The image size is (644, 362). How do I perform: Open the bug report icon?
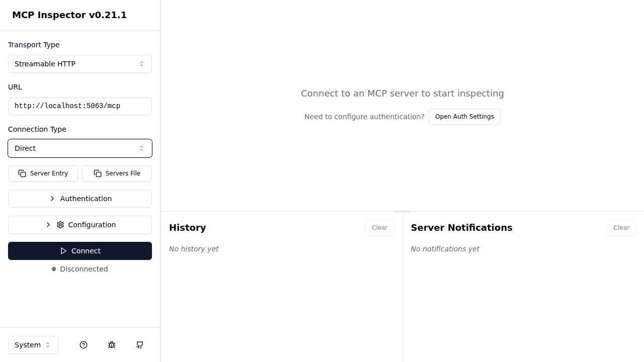pos(112,345)
